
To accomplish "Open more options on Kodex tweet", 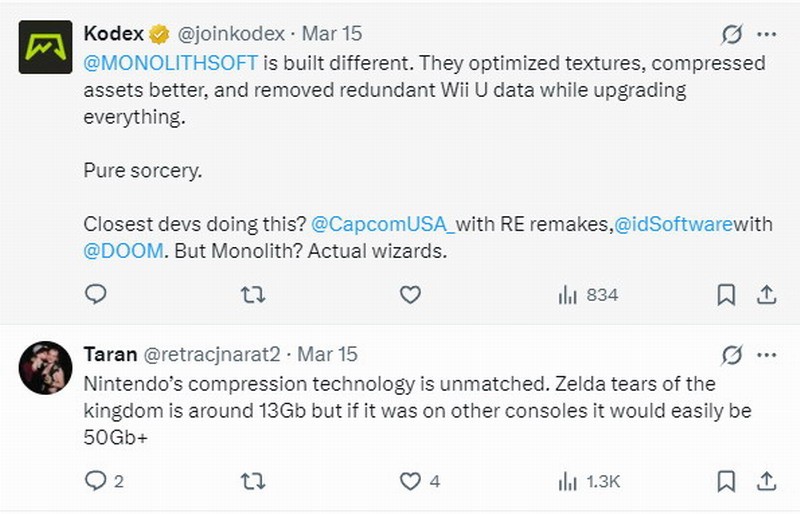I will click(x=765, y=35).
